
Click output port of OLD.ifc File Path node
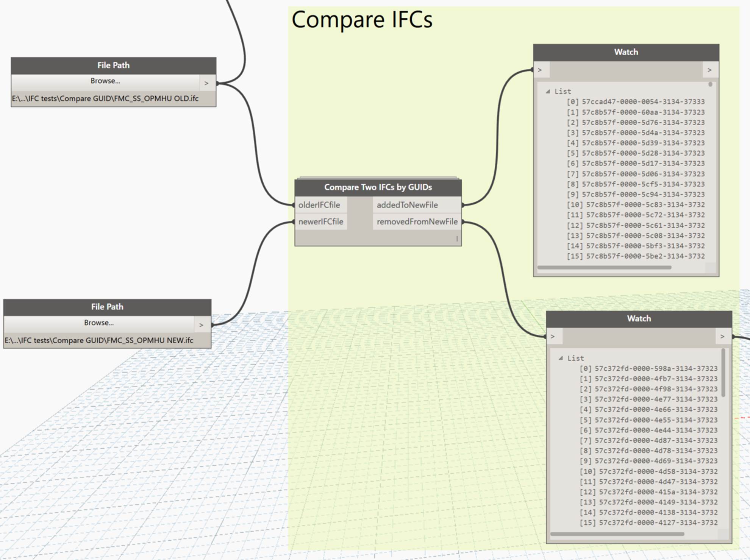[206, 83]
